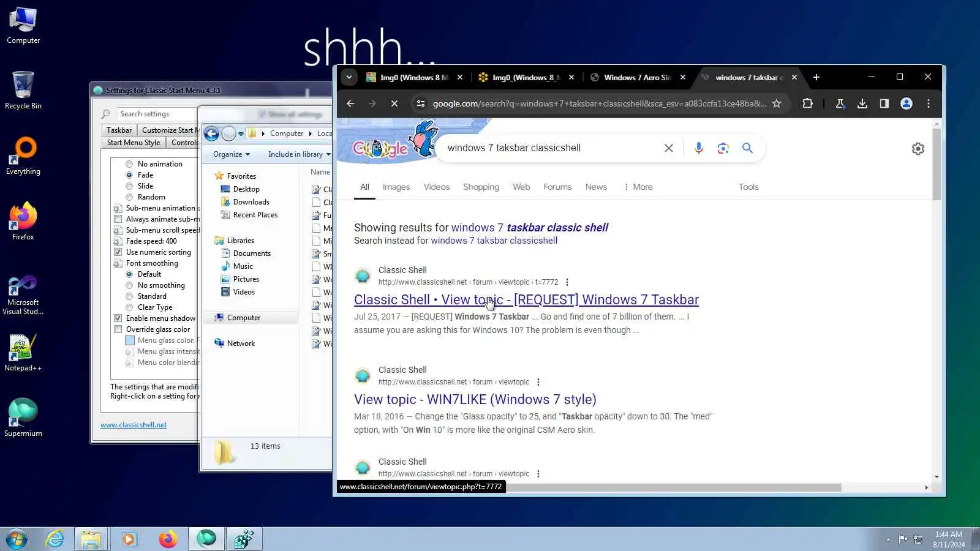
Task: Click the Windows Start orb
Action: tap(17, 539)
